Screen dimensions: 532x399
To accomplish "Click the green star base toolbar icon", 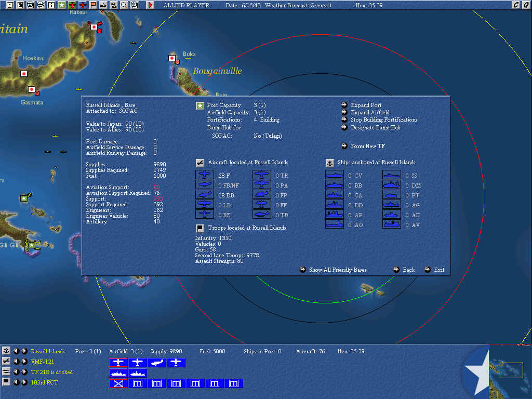I will tap(62, 5).
